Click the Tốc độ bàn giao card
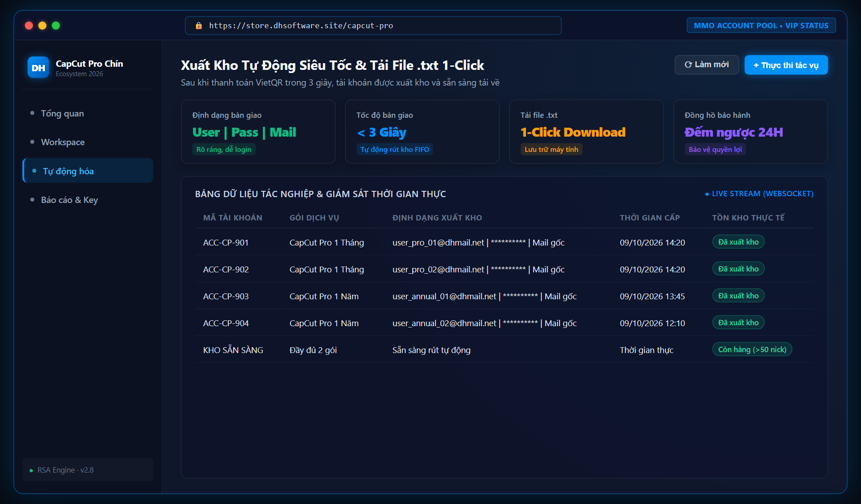The width and height of the screenshot is (861, 504). tap(422, 132)
